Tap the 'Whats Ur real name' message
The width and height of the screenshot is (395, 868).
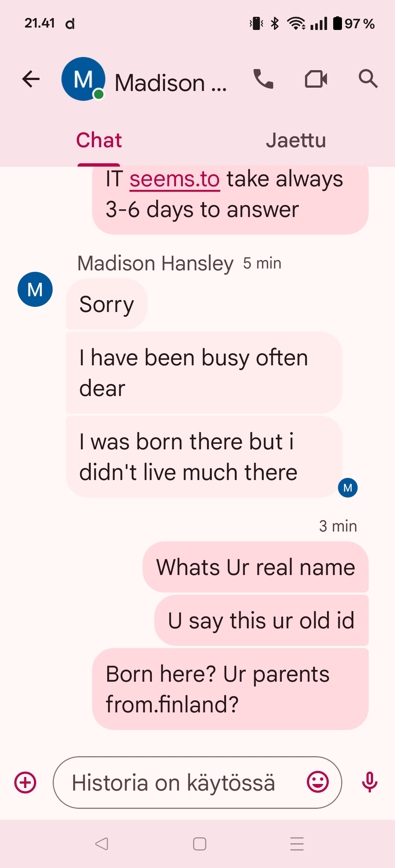tap(256, 567)
